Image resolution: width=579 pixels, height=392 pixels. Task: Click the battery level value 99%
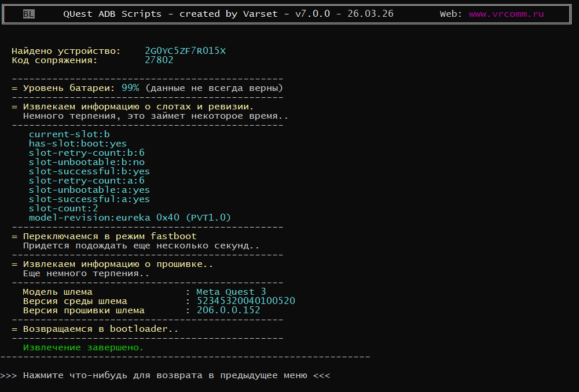coord(130,88)
